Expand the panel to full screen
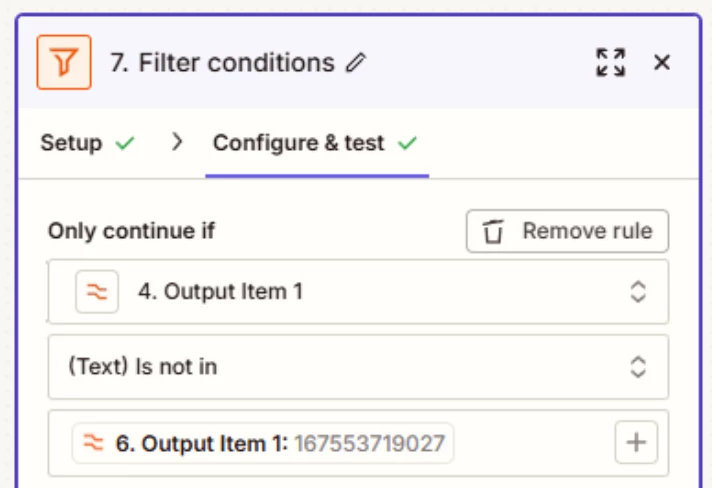 point(610,62)
